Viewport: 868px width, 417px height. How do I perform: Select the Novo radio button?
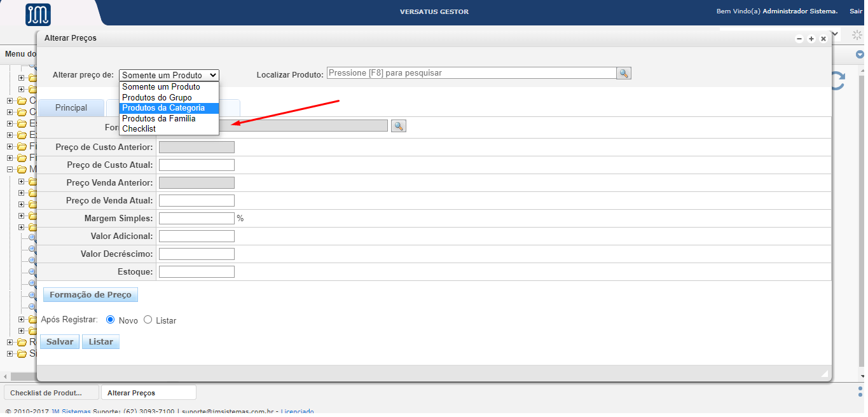point(111,320)
